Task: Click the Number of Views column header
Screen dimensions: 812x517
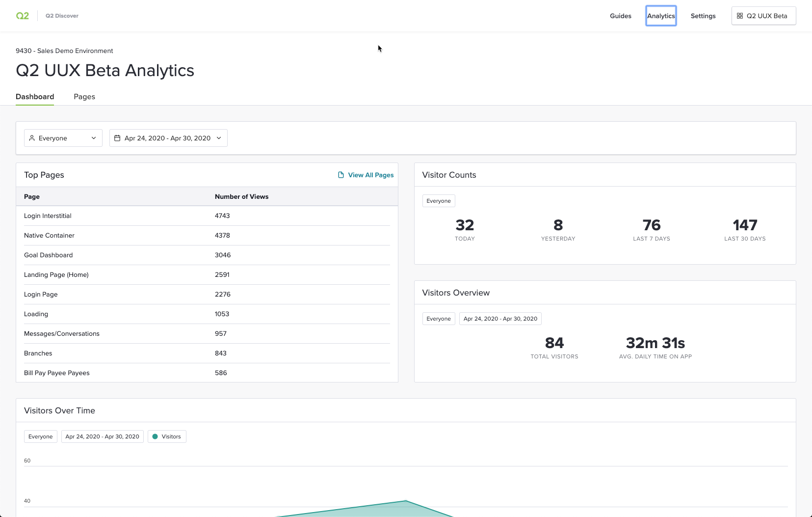Action: (x=241, y=196)
